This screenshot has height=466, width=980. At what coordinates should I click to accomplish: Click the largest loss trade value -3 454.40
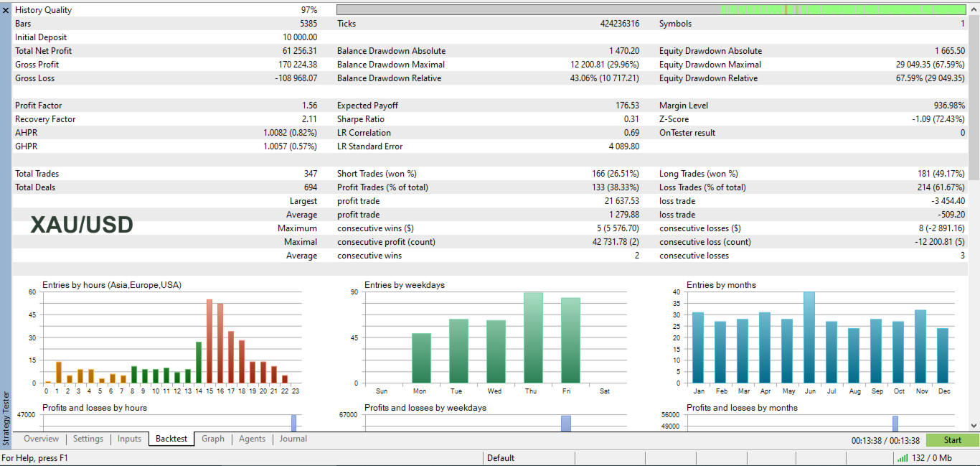click(948, 201)
